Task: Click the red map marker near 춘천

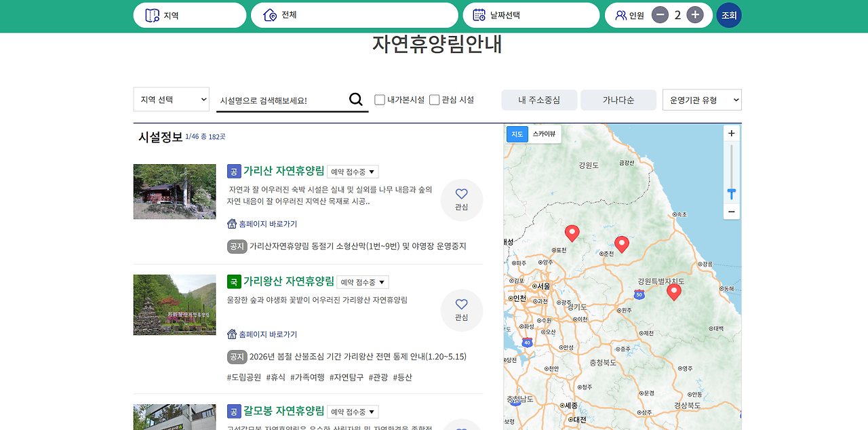Action: tap(622, 244)
